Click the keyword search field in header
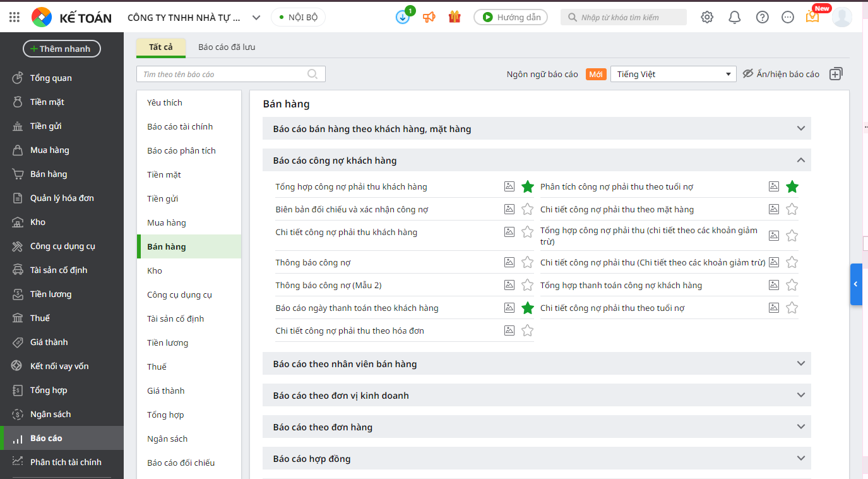This screenshot has width=868, height=479. [624, 17]
